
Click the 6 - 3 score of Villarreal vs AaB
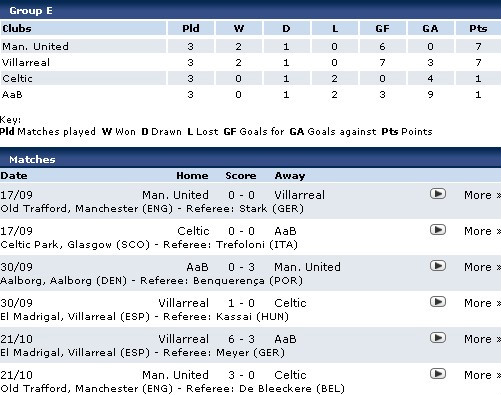click(241, 339)
